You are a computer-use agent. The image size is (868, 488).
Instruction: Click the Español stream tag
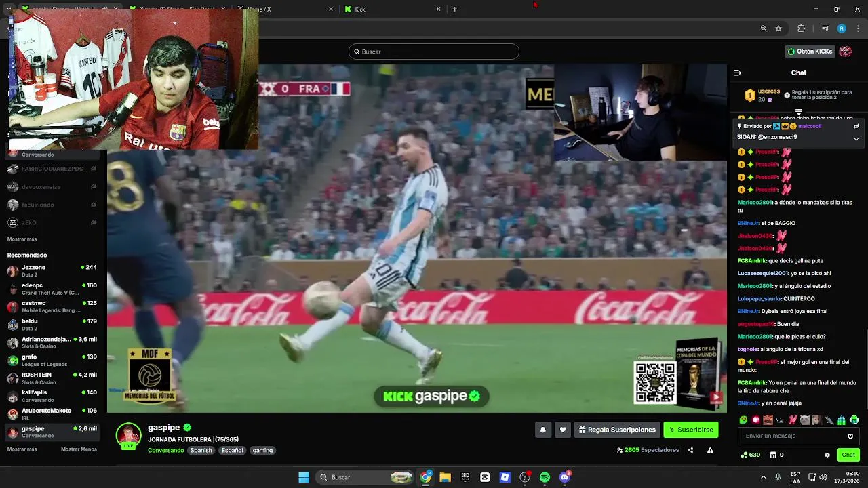tap(232, 450)
